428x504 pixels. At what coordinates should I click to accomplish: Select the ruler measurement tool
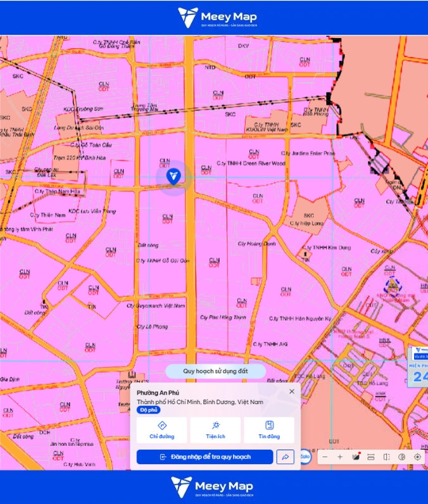tap(371, 457)
